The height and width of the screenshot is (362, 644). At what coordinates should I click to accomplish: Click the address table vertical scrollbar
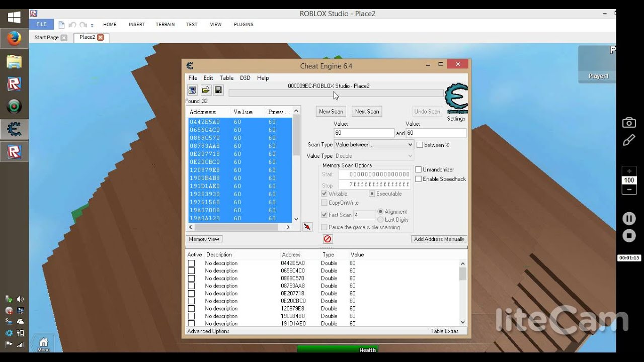pyautogui.click(x=463, y=293)
